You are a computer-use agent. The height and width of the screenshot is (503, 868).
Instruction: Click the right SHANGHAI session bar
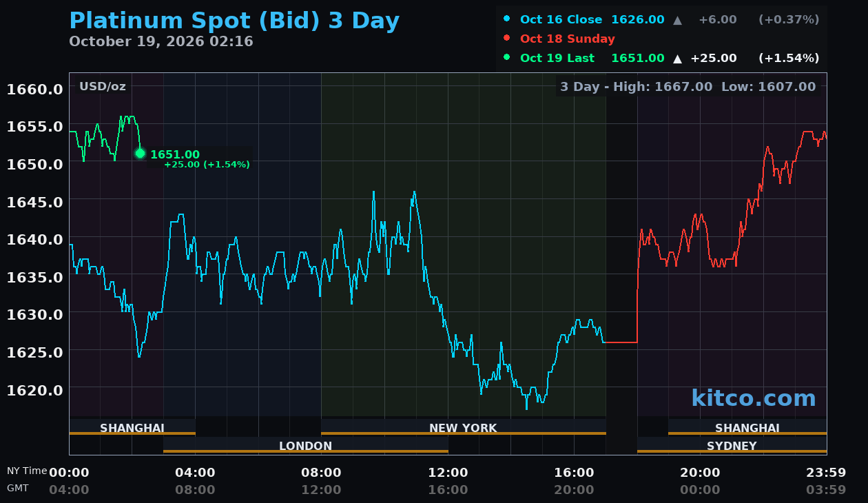coord(747,428)
